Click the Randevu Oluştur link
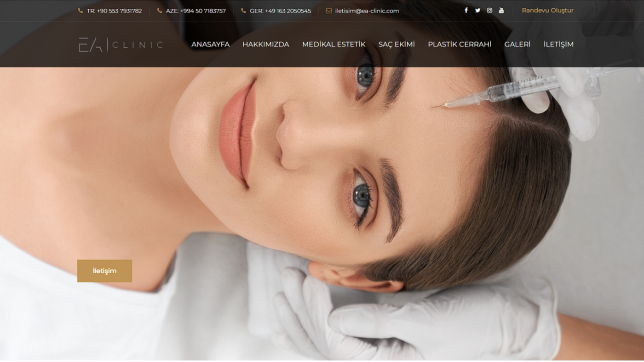This screenshot has height=362, width=644. click(x=547, y=11)
